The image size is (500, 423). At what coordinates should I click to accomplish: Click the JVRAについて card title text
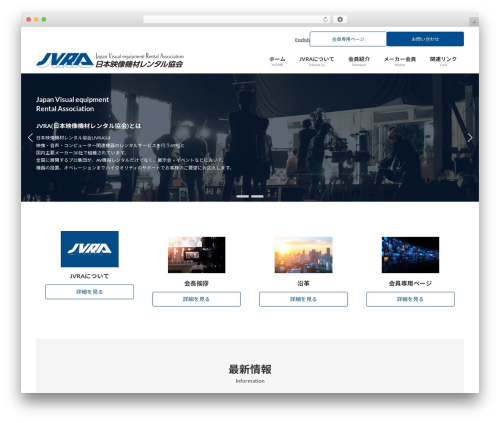(x=89, y=276)
